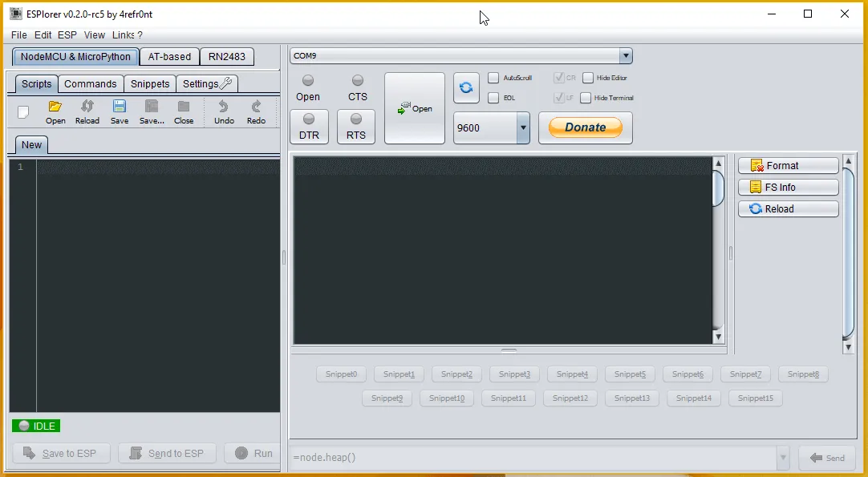Create new file with blank page icon

pos(24,112)
